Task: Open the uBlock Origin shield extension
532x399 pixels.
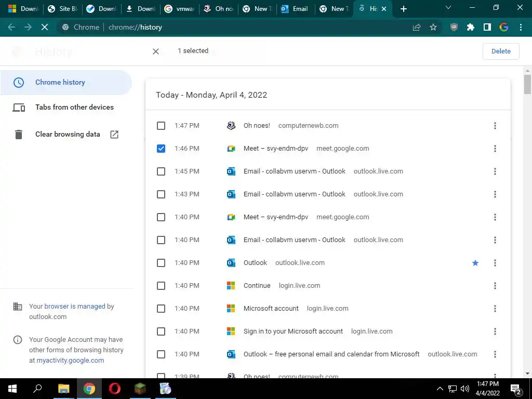Action: tap(454, 27)
